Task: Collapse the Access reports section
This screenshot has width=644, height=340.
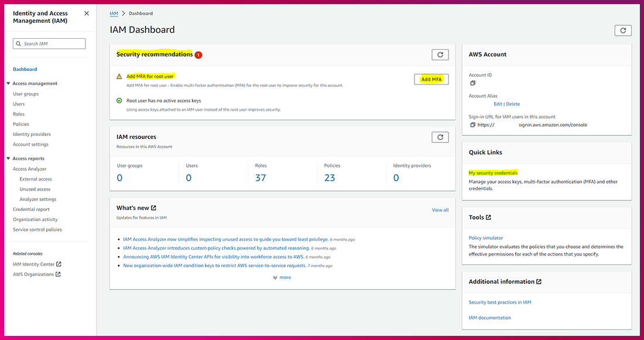Action: click(8, 158)
